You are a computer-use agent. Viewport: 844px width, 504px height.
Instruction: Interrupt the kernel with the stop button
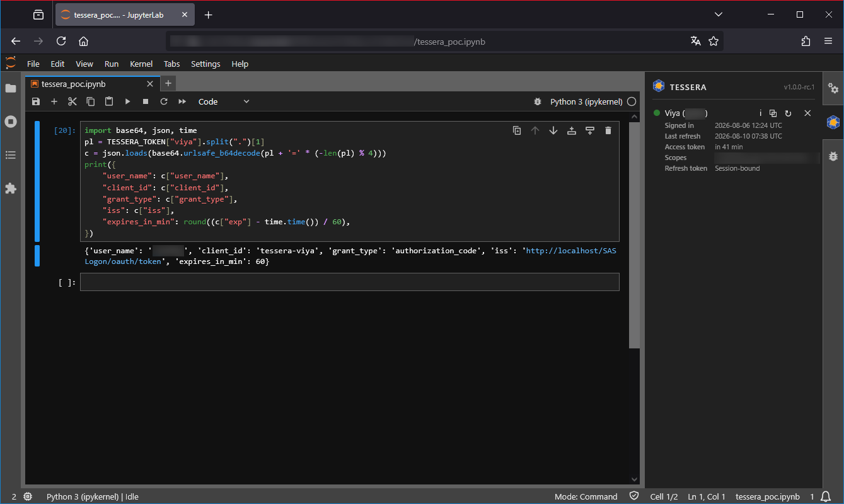(146, 101)
